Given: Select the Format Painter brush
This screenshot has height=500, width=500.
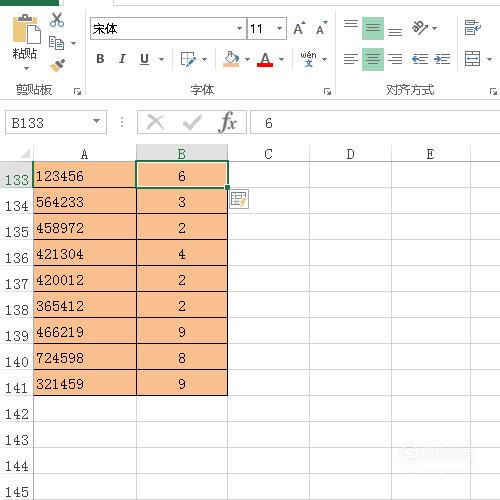Looking at the screenshot, I should (x=57, y=65).
